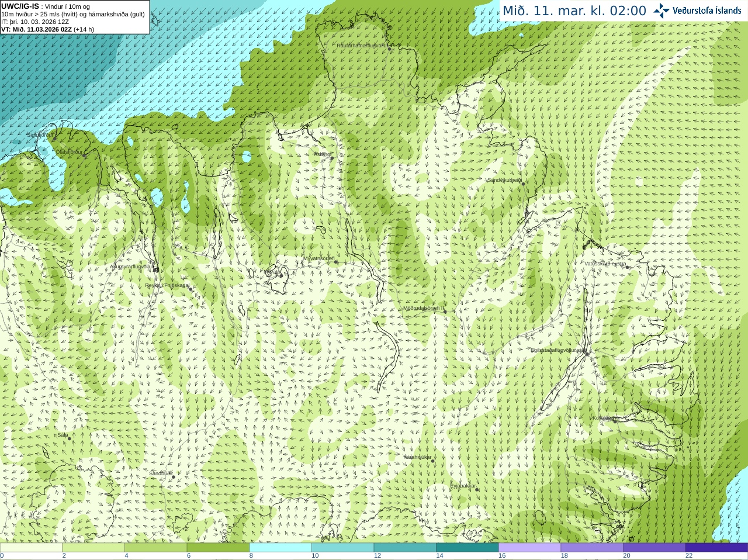Click the Sáta station label

click(63, 435)
